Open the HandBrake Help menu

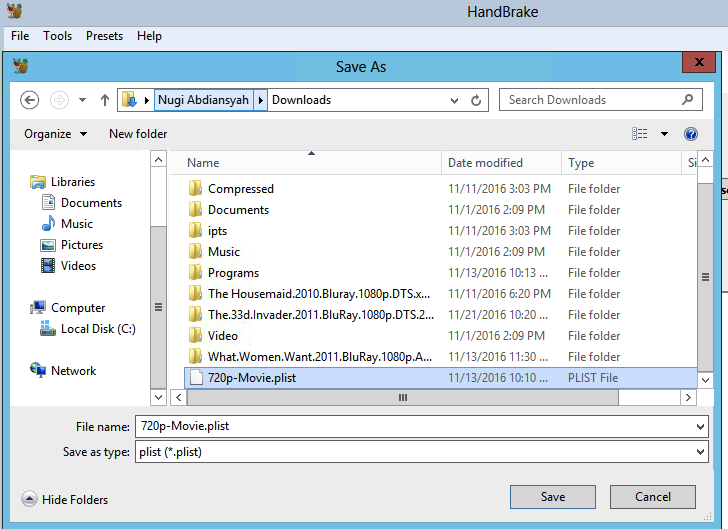149,36
